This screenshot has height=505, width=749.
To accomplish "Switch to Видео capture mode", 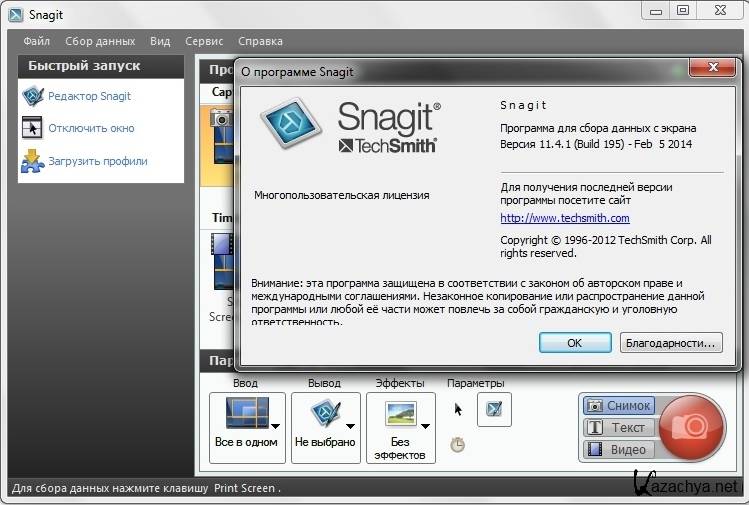I will [x=618, y=450].
